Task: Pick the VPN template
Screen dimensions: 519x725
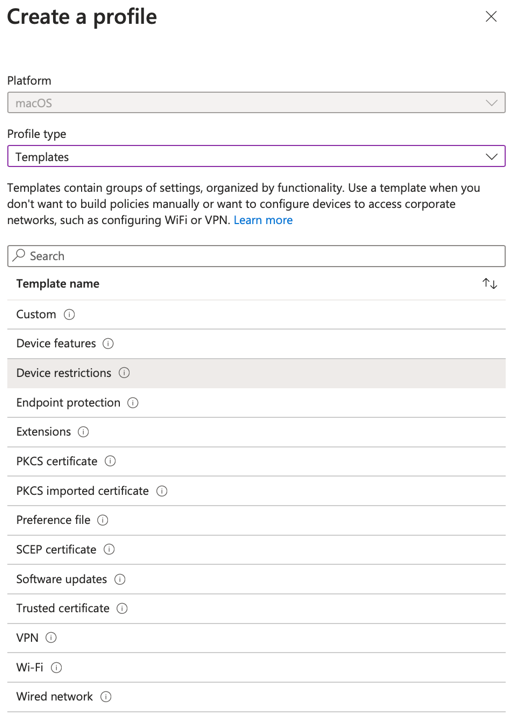Action: [x=256, y=638]
